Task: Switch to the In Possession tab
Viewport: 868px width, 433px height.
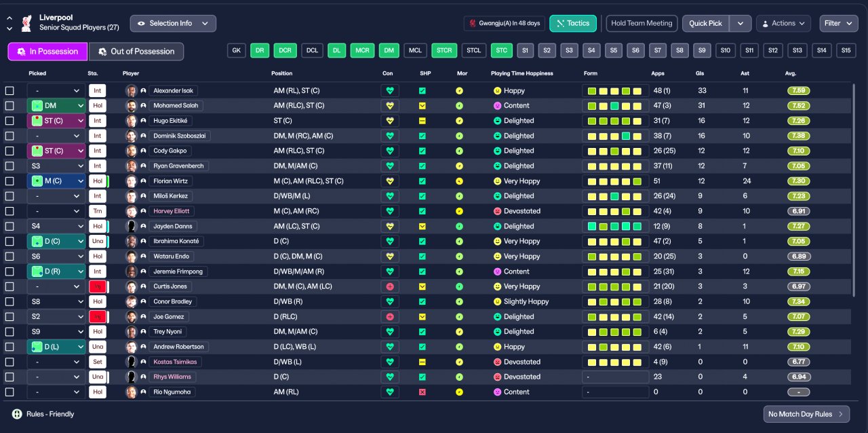Action: pos(47,52)
